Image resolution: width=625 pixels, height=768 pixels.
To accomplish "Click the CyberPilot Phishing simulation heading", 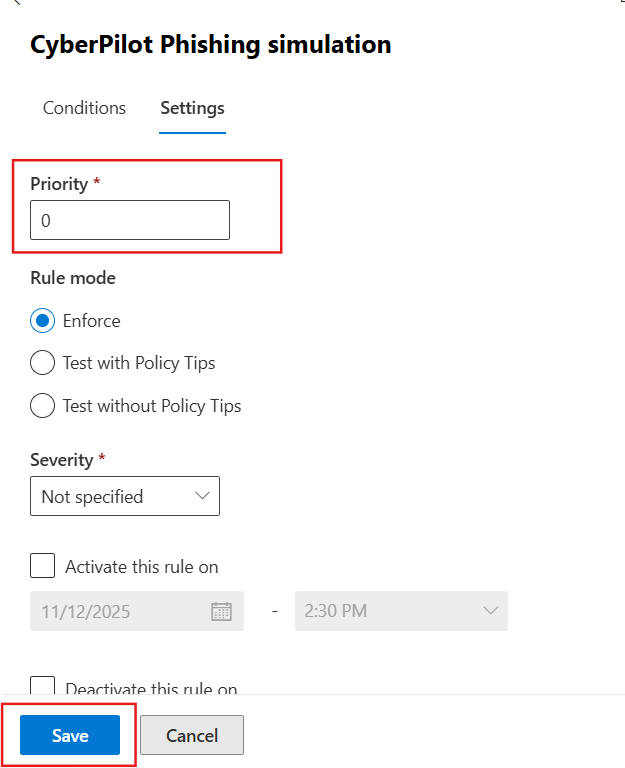I will [211, 45].
